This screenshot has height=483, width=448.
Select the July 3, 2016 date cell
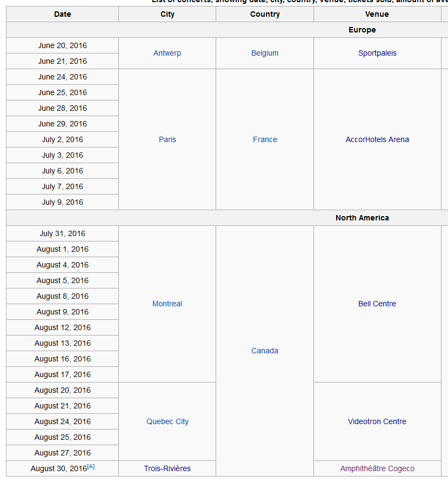click(x=63, y=155)
